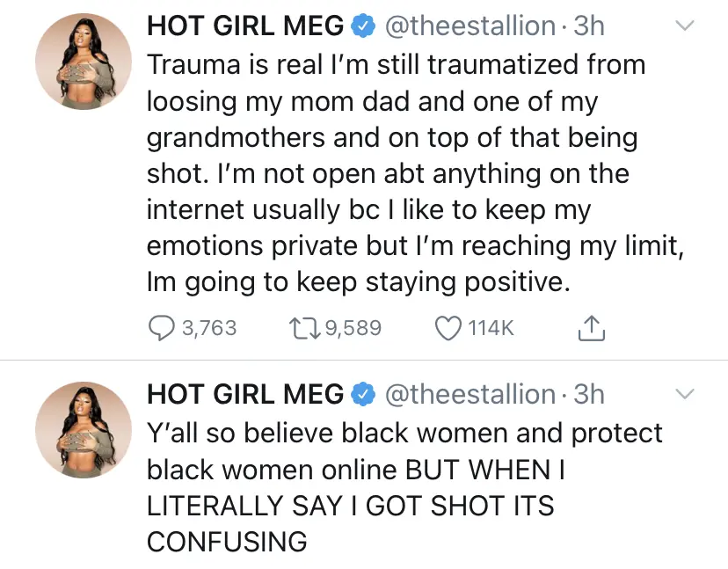
Task: Click the @theestallion handle on the second tweet
Action: point(470,395)
